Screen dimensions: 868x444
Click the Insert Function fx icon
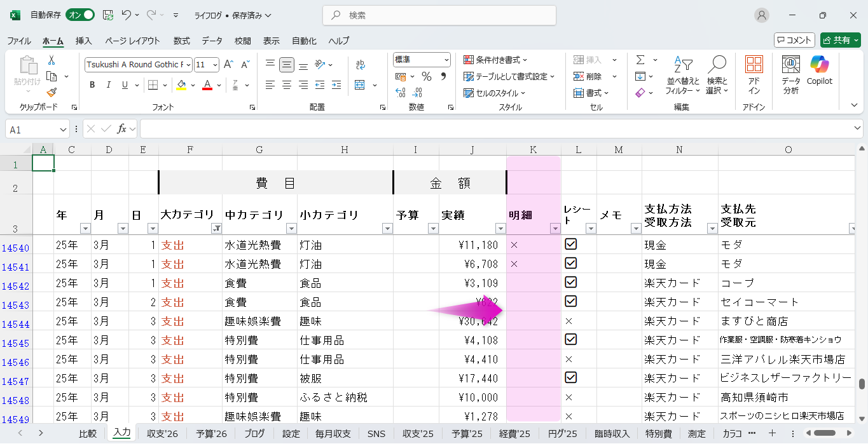point(121,129)
